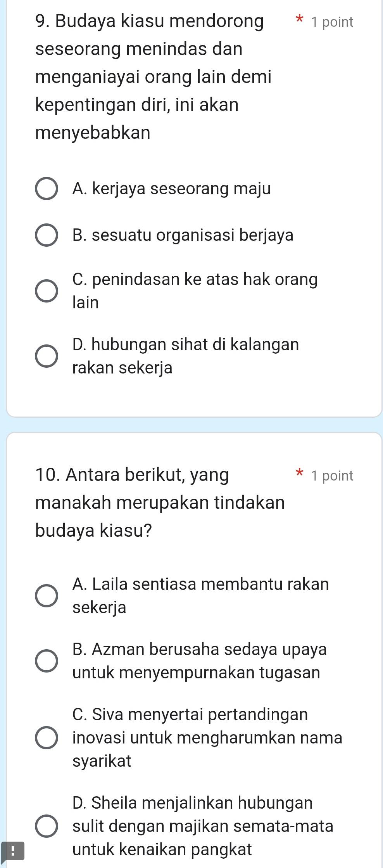The height and width of the screenshot is (868, 383).
Task: Choose radio circle for 'B. Azman berusaha sedaya upaya'
Action: (x=47, y=661)
